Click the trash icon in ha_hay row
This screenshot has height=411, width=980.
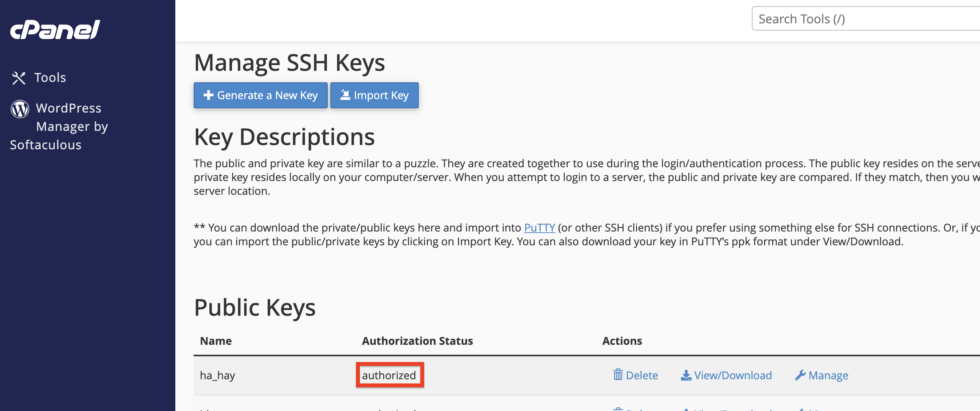(618, 375)
